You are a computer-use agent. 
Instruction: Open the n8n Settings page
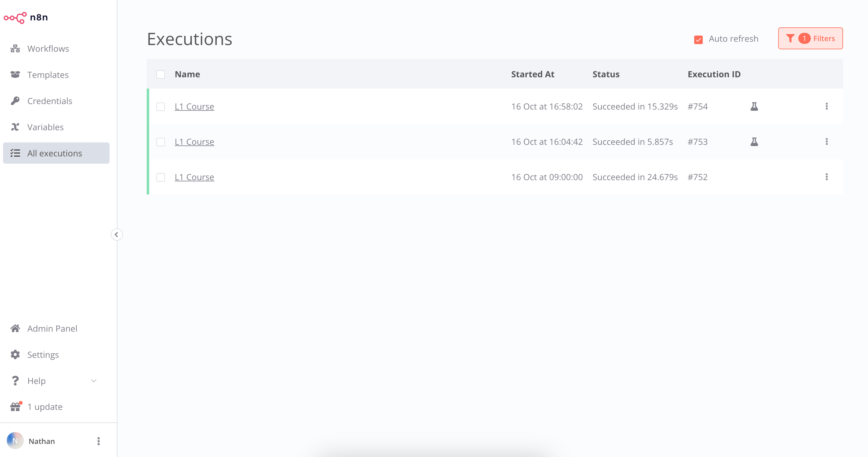[43, 355]
